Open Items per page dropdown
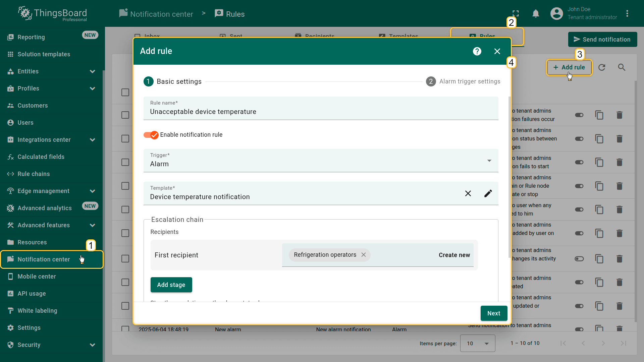Image resolution: width=644 pixels, height=362 pixels. click(x=477, y=343)
